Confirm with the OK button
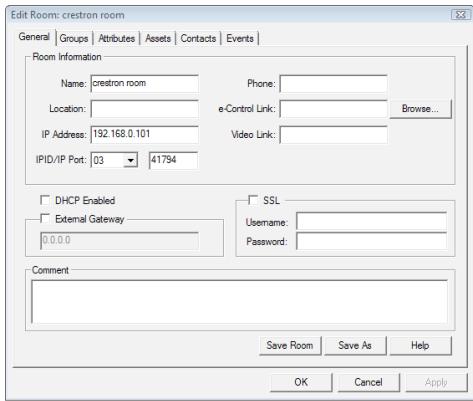This screenshot has width=473, height=401. 301,382
